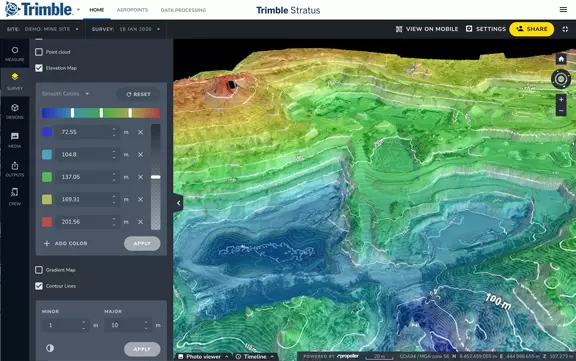The image size is (576, 361).
Task: Open the Measure tool in sidebar
Action: pyautogui.click(x=15, y=54)
